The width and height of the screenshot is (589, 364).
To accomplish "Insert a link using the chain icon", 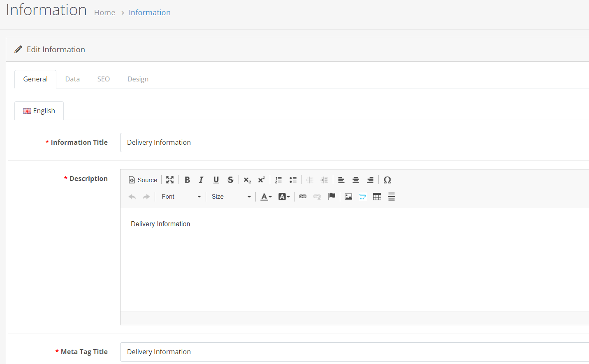I will 303,197.
